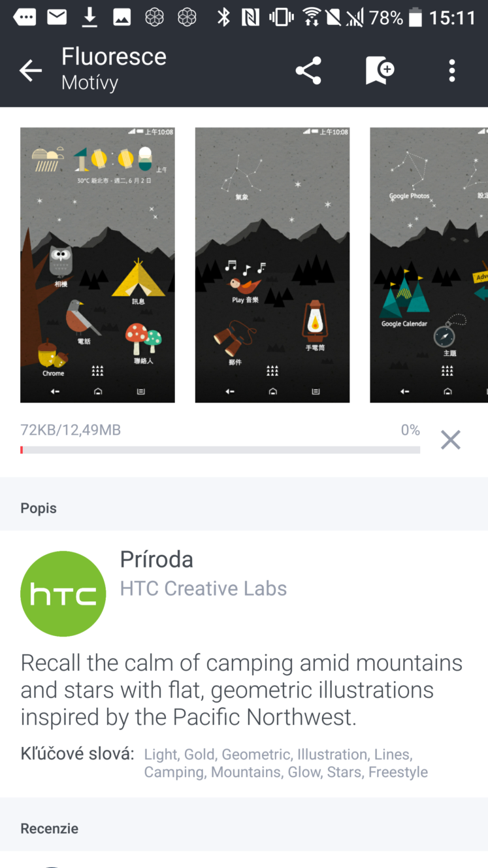Tap the back arrow icon
This screenshot has height=868, width=488.
tap(30, 71)
